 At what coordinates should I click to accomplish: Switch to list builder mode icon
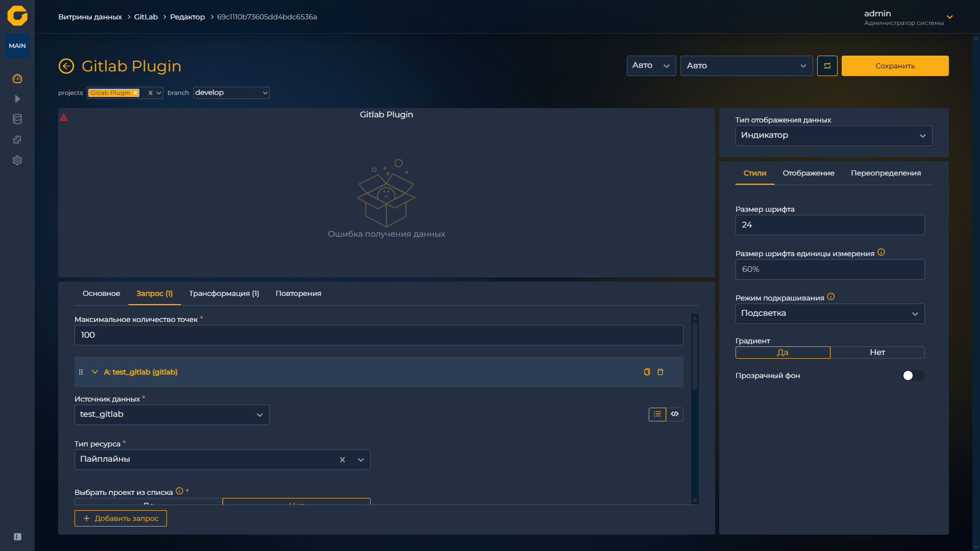point(657,414)
